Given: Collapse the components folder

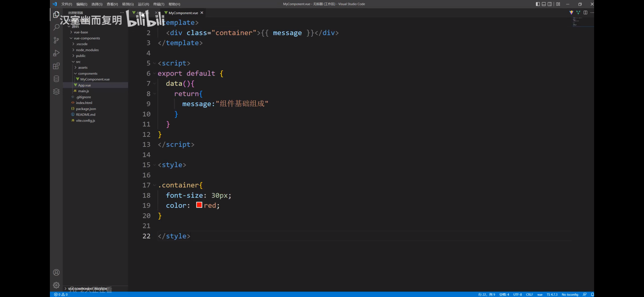Looking at the screenshot, I should tap(87, 74).
